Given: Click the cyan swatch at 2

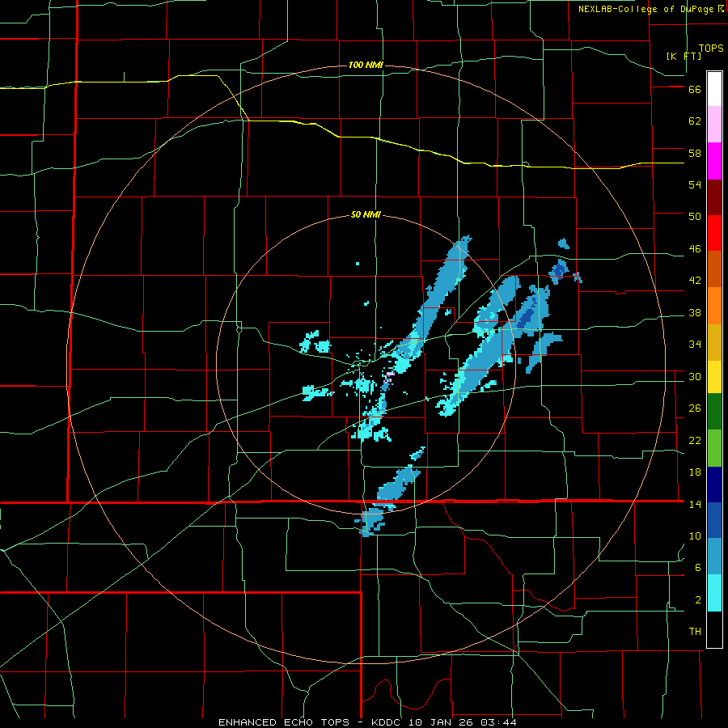Looking at the screenshot, I should click(x=714, y=593).
